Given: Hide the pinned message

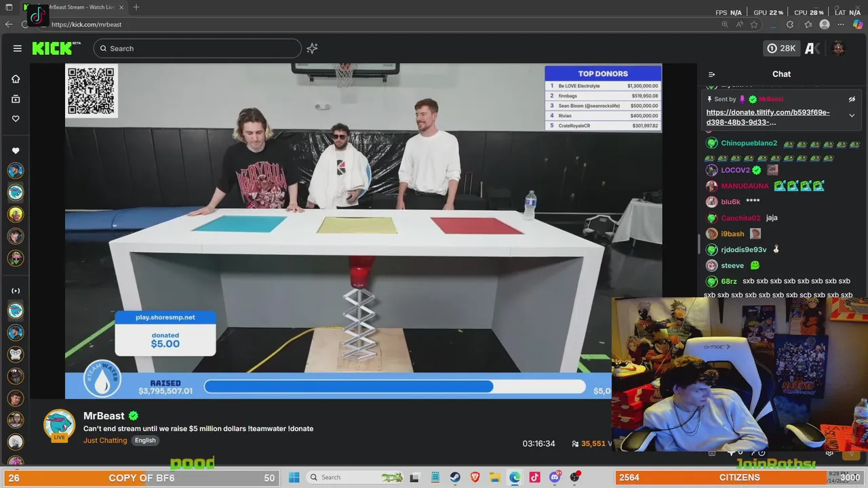Looking at the screenshot, I should click(852, 99).
